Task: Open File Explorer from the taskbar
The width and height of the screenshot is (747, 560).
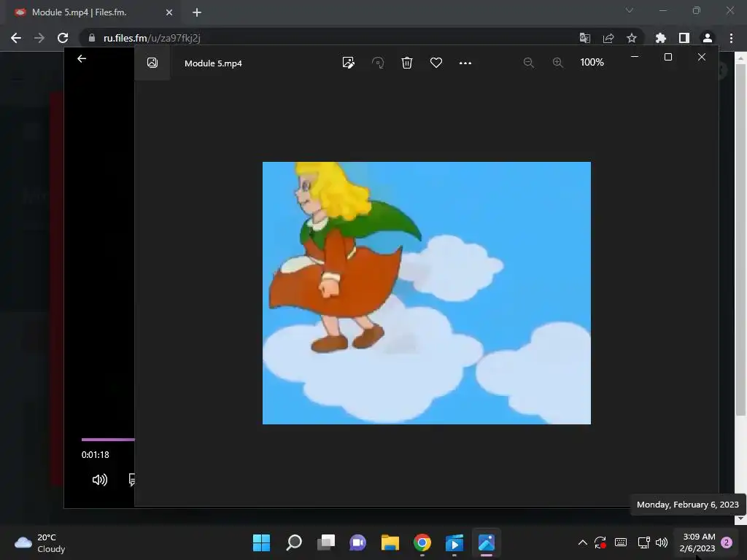Action: pos(390,542)
